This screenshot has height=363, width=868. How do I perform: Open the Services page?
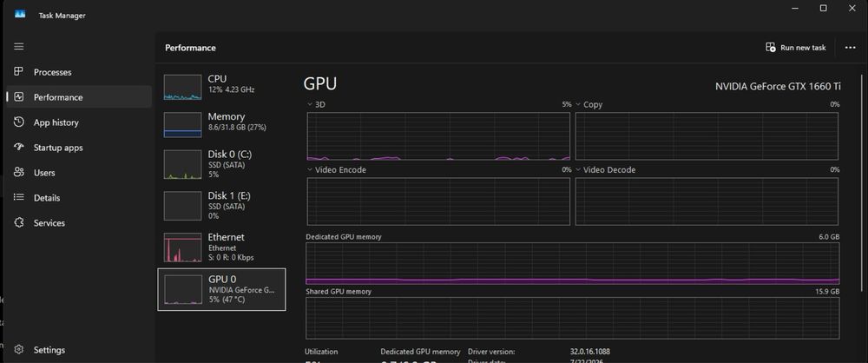[x=49, y=223]
